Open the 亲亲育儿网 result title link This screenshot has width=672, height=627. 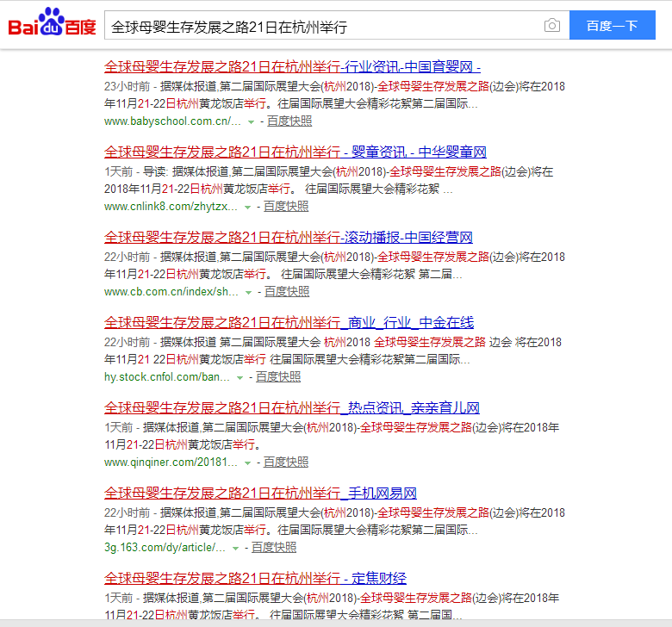[292, 408]
